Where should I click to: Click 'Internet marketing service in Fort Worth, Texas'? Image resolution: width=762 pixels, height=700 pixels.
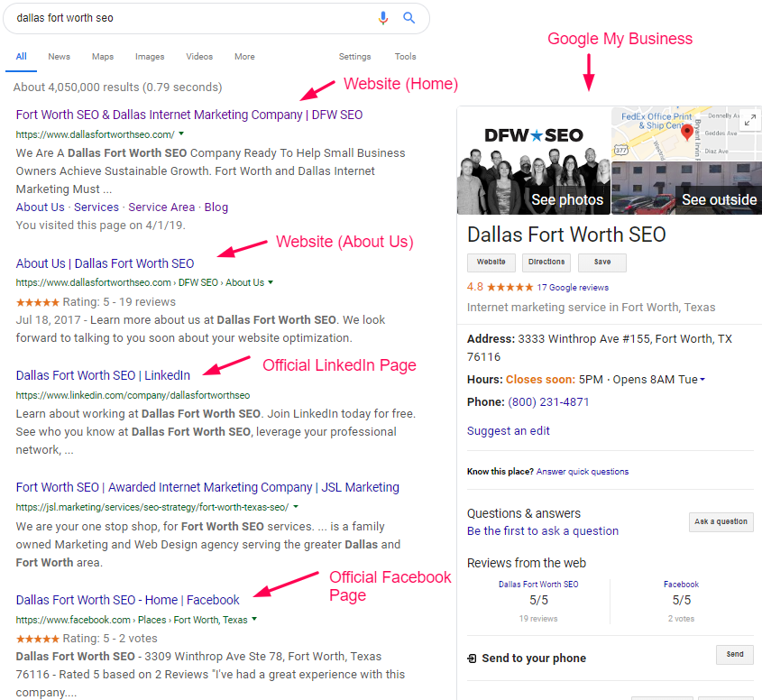(591, 308)
